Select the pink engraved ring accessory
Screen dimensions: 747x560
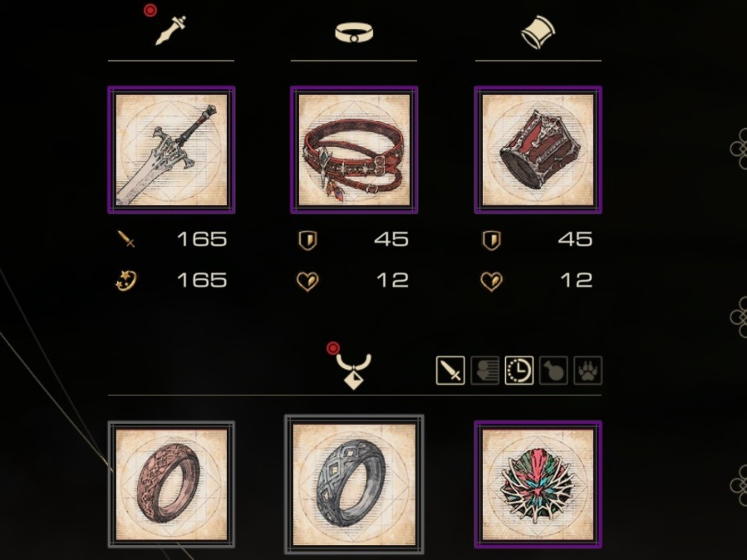pos(171,484)
